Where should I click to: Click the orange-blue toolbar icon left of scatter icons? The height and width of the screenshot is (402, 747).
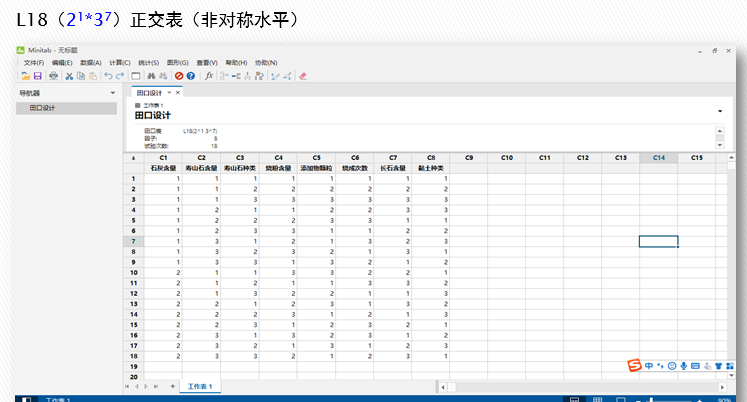click(259, 76)
